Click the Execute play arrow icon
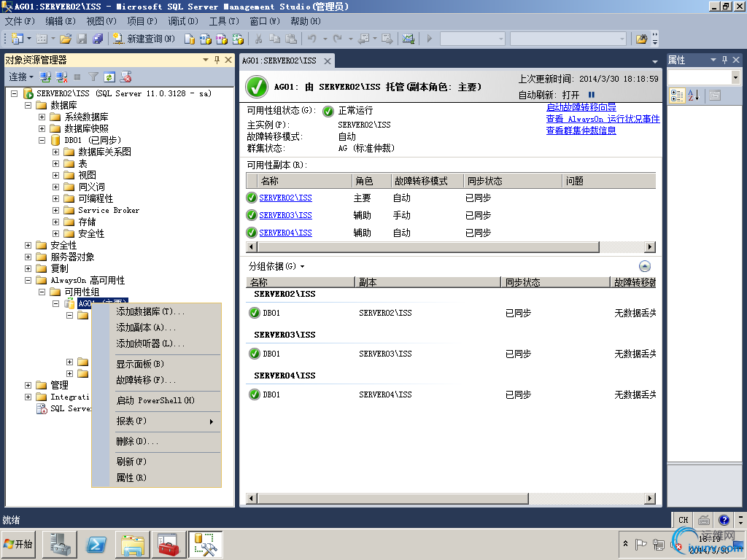The image size is (747, 560). pos(429,39)
